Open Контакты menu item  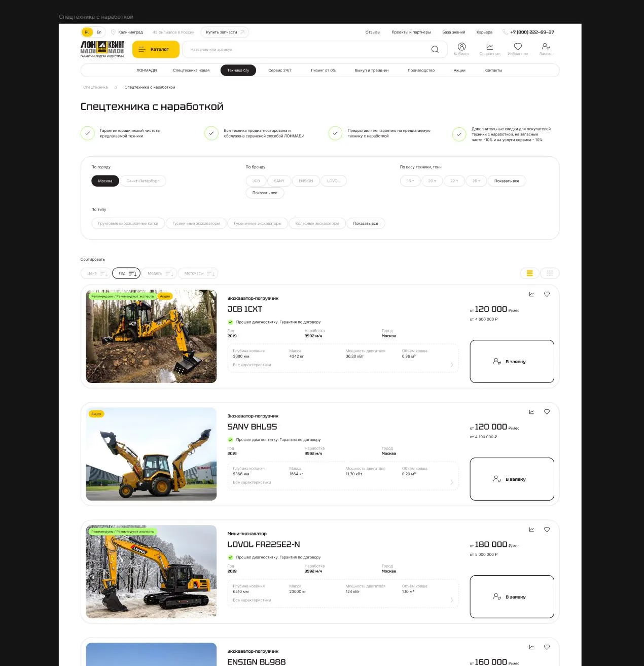pyautogui.click(x=493, y=71)
